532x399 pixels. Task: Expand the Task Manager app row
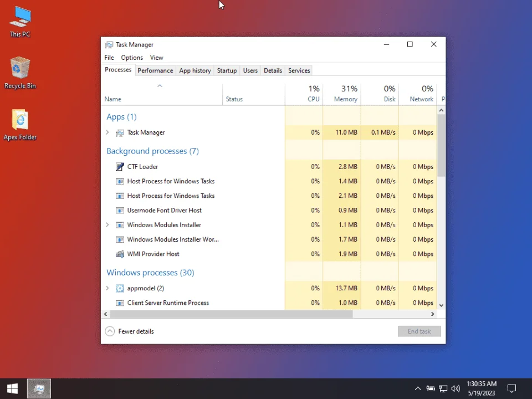108,132
